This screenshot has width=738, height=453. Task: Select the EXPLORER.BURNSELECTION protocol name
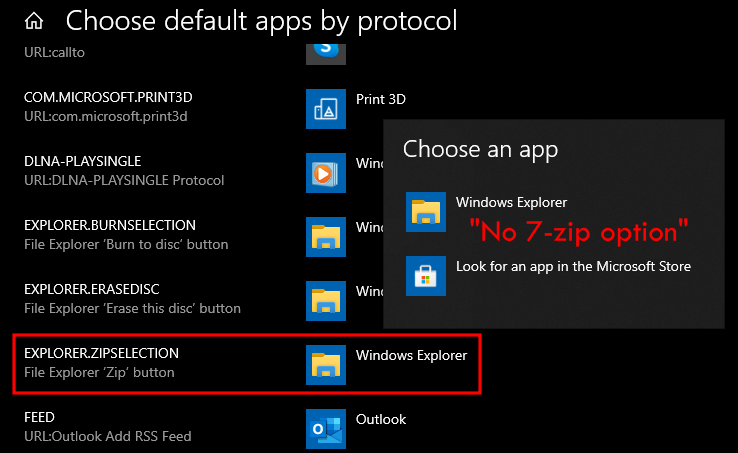click(x=110, y=225)
